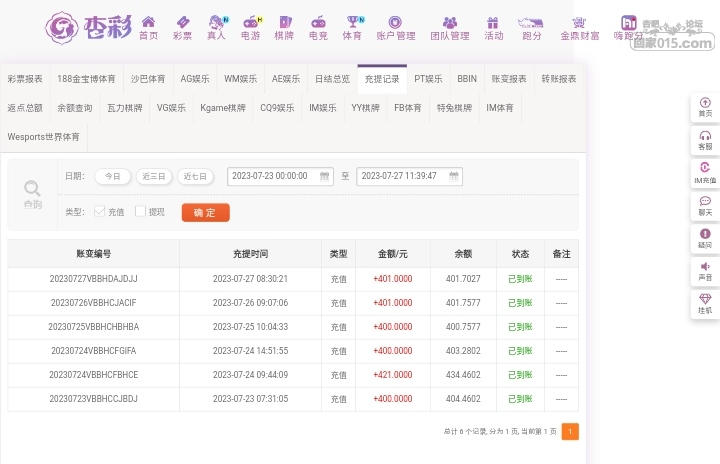Open the 嗨跑分 hi icon
This screenshot has height=464, width=720.
[629, 22]
